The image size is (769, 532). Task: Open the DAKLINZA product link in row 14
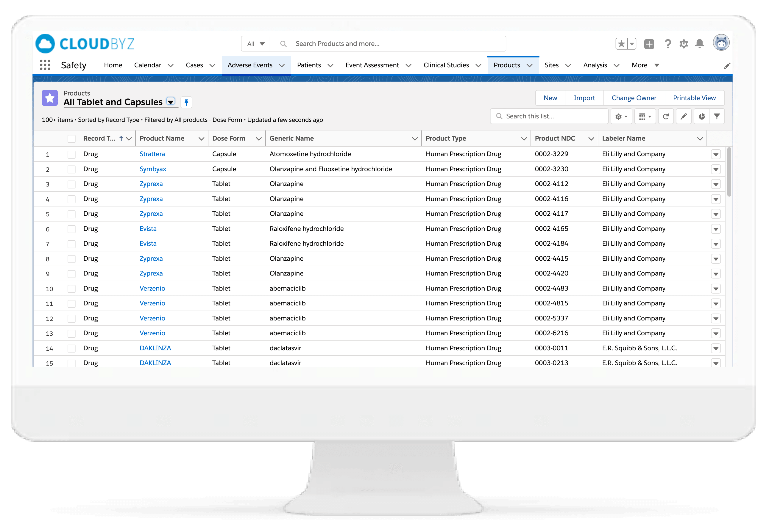click(155, 348)
